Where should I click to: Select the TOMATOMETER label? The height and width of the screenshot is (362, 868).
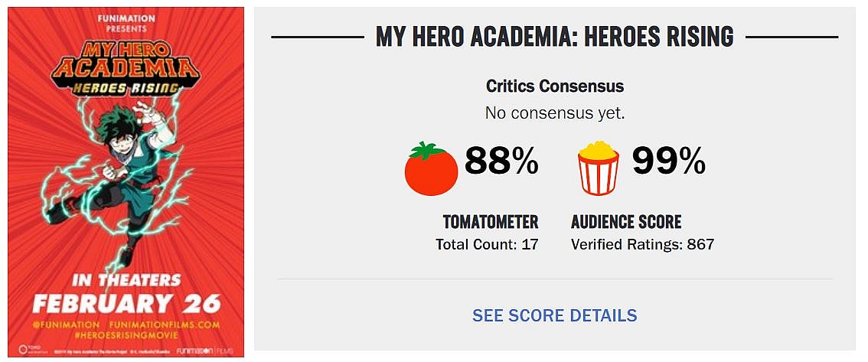point(490,222)
